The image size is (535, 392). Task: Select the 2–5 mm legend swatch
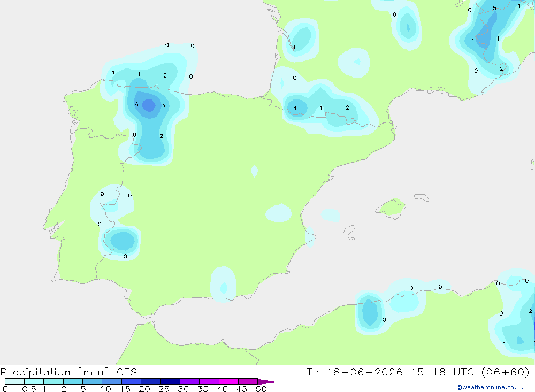point(73,381)
